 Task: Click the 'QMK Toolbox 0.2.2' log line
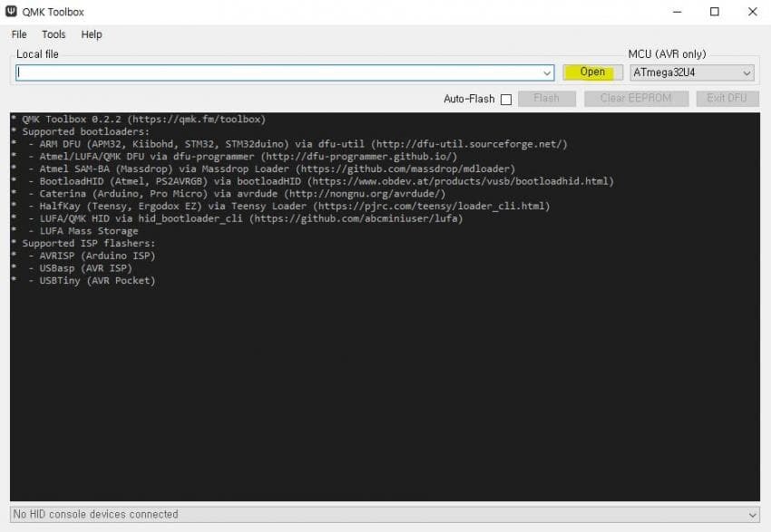click(143, 120)
